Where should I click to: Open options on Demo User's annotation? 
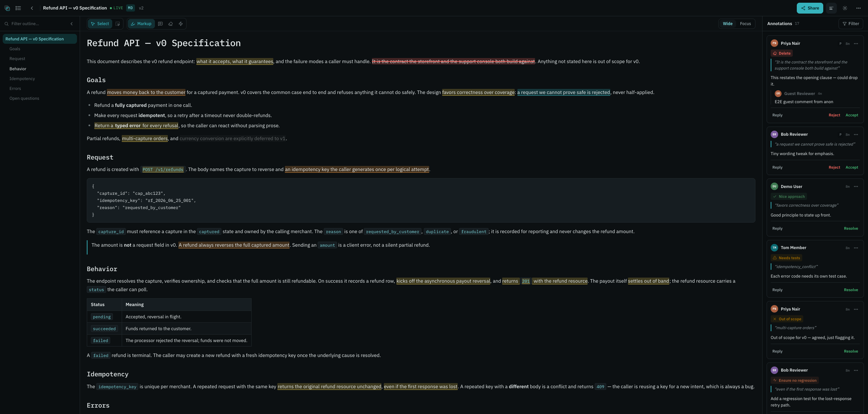click(x=856, y=187)
